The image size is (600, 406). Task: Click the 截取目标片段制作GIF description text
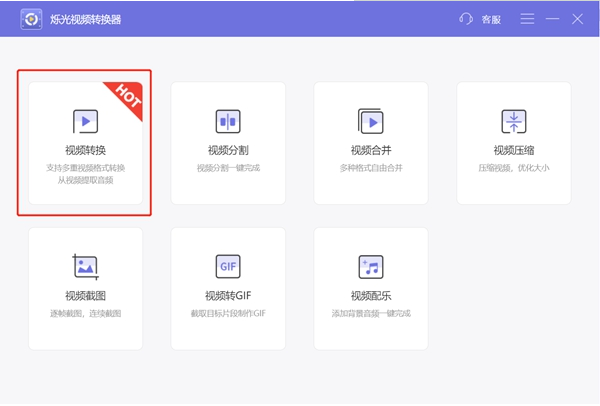pyautogui.click(x=228, y=313)
